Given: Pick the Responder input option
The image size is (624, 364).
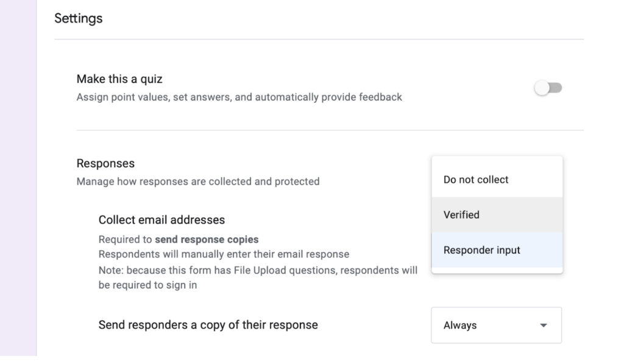Looking at the screenshot, I should click(482, 250).
